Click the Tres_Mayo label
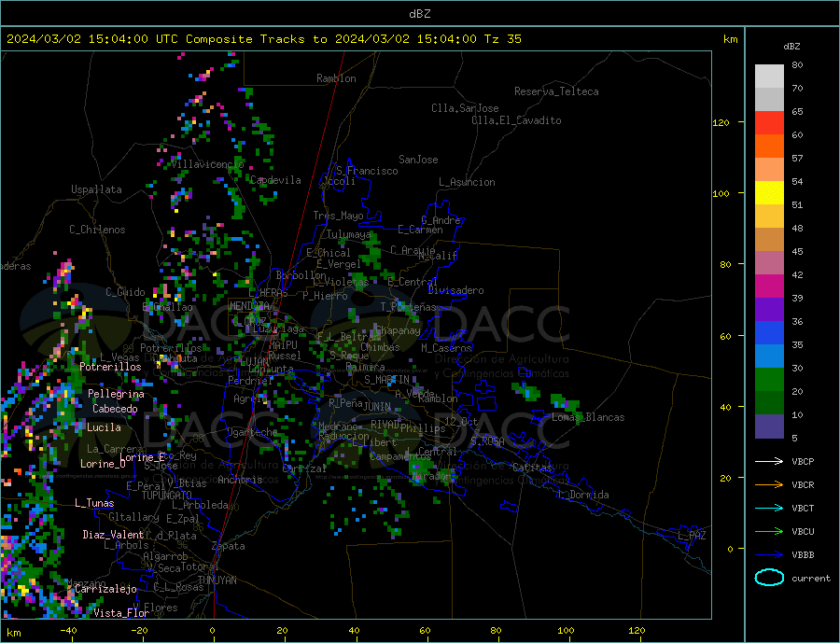Image resolution: width=840 pixels, height=643 pixels. click(338, 216)
